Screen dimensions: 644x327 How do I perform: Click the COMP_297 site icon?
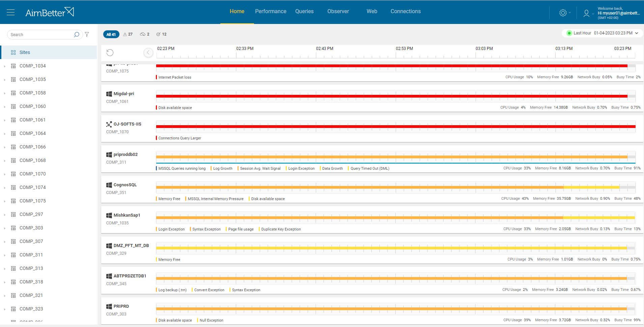(x=13, y=214)
